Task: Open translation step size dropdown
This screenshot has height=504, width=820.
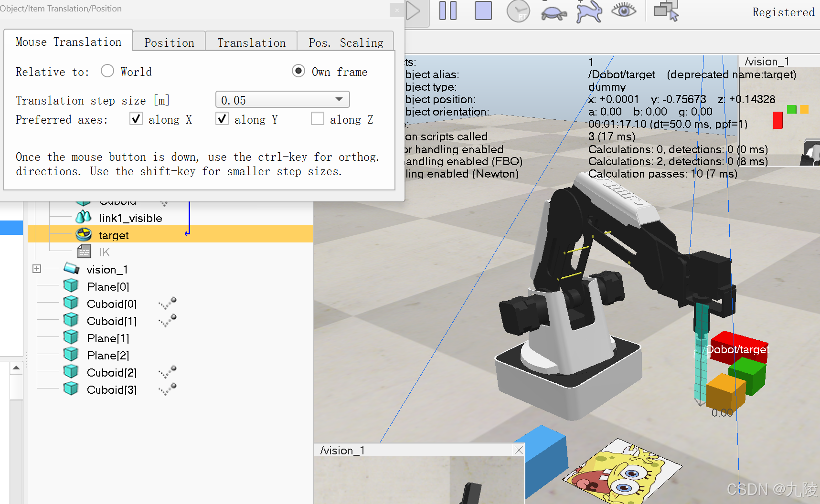Action: click(x=283, y=99)
